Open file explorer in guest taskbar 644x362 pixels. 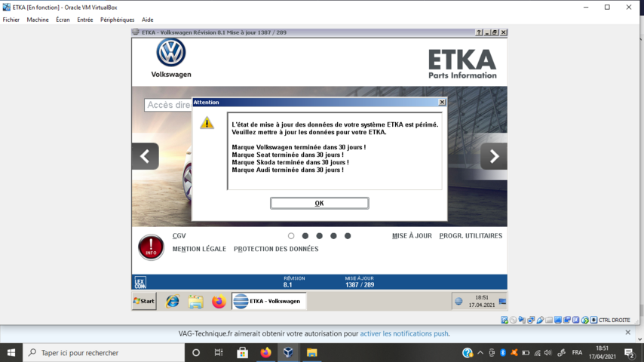click(x=195, y=302)
